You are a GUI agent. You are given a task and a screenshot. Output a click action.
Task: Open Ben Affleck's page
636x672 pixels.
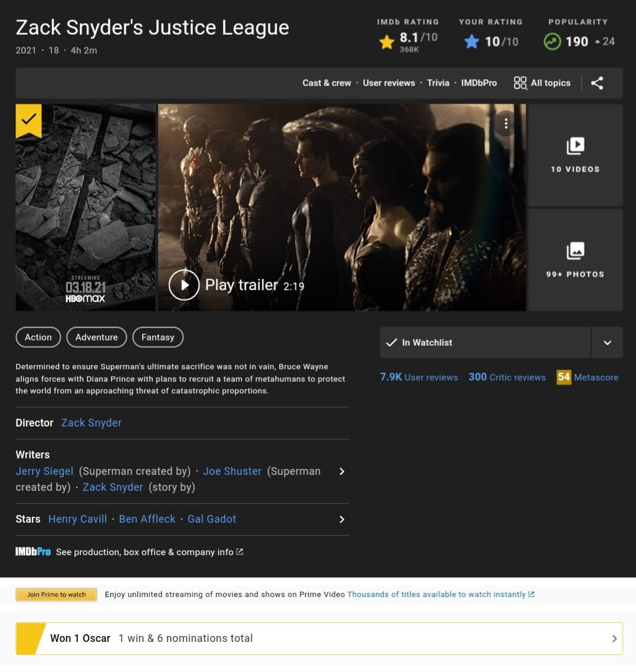pyautogui.click(x=147, y=519)
